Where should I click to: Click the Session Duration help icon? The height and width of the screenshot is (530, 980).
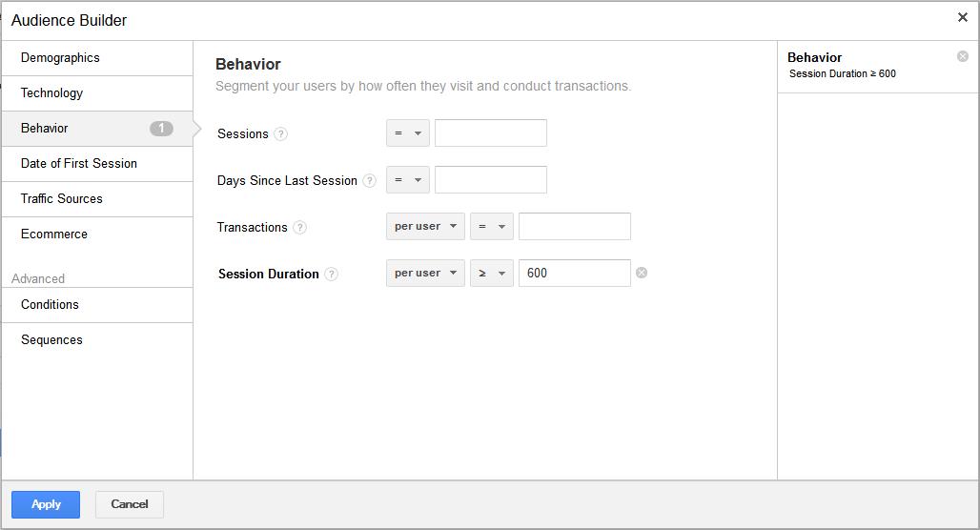pyautogui.click(x=331, y=275)
